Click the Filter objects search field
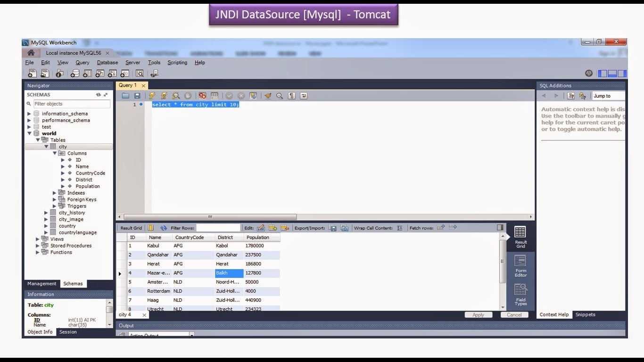The image size is (644, 362). 72,104
